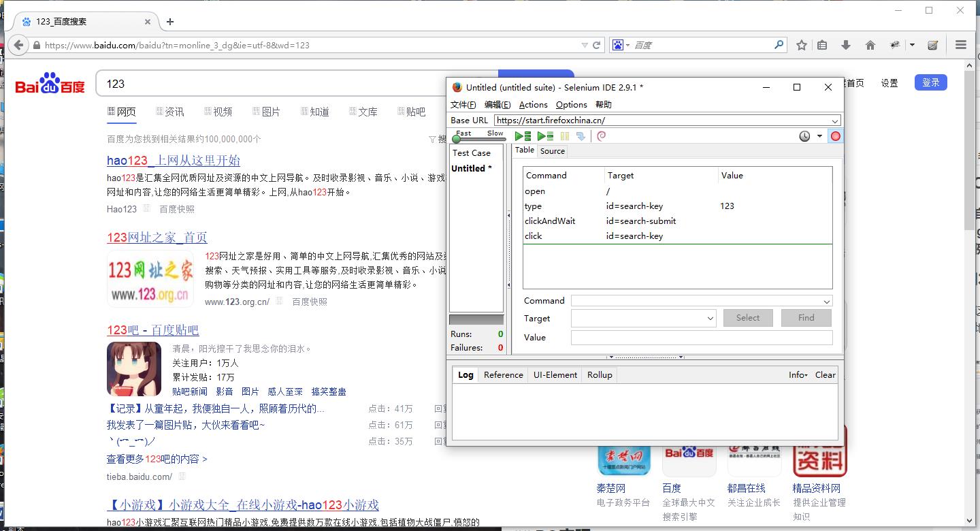
Task: Click the Selenium IDE launcher icon in toolbar
Action: [932, 45]
